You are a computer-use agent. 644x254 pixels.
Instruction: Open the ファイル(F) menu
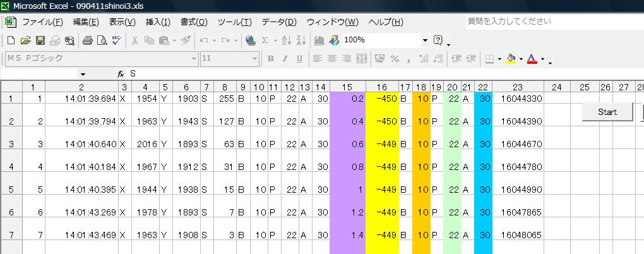point(42,22)
